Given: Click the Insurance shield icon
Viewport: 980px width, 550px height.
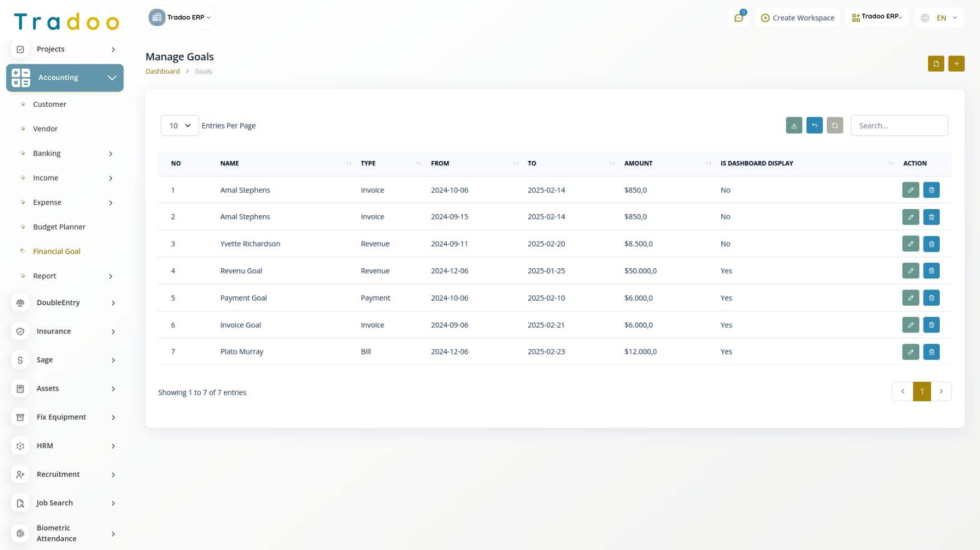Looking at the screenshot, I should coord(20,331).
